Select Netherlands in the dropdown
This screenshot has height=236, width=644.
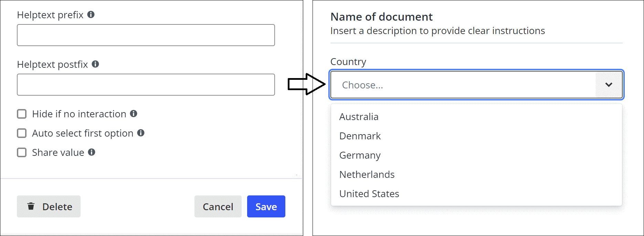click(367, 174)
